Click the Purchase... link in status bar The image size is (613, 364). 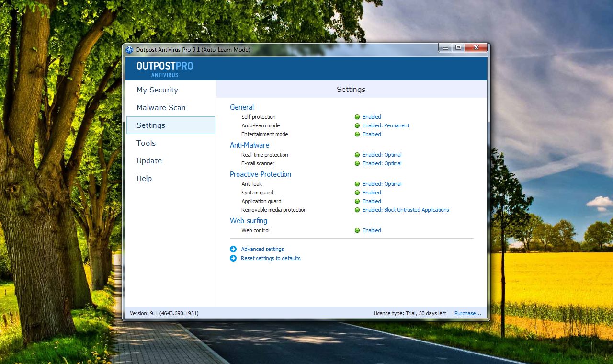(x=468, y=313)
